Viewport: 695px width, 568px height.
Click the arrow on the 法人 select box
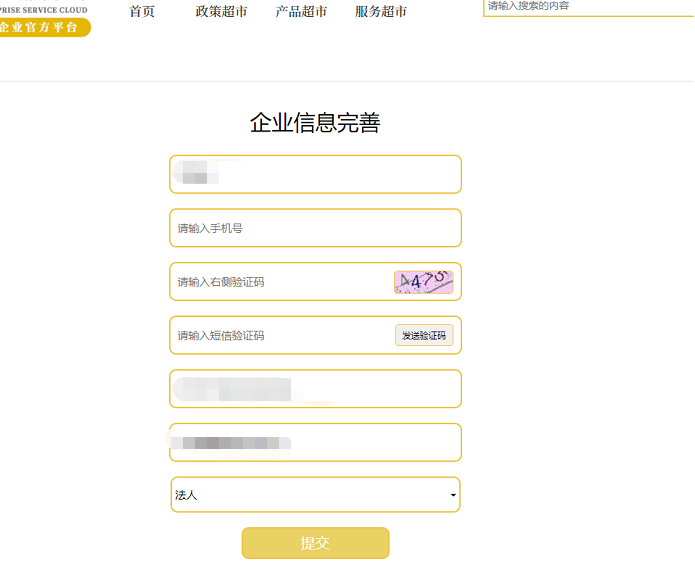(x=453, y=495)
